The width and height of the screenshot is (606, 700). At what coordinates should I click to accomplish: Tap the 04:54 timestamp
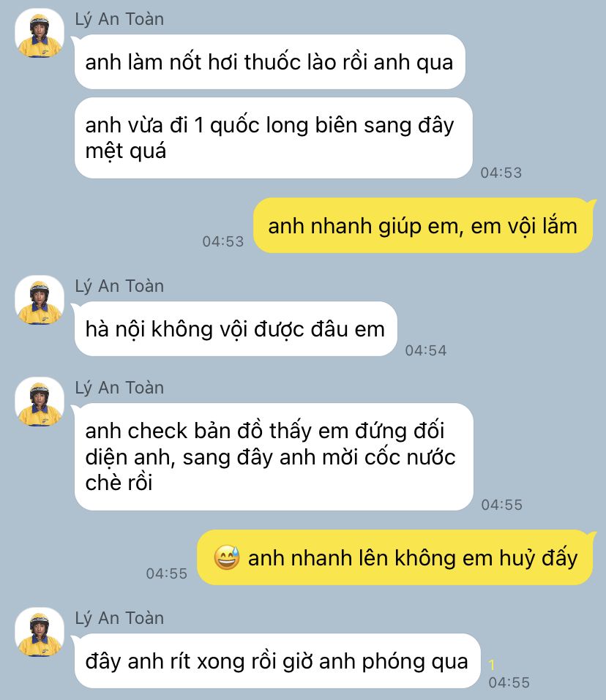[425, 350]
